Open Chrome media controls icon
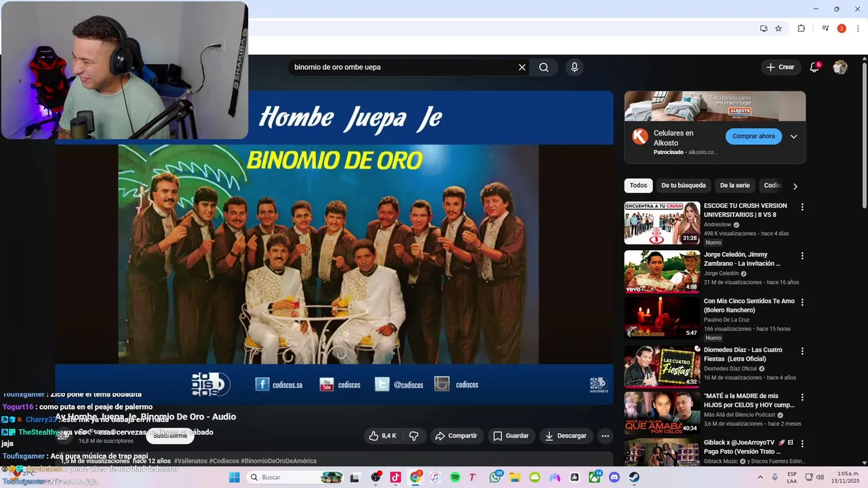868x488 pixels. point(825,28)
